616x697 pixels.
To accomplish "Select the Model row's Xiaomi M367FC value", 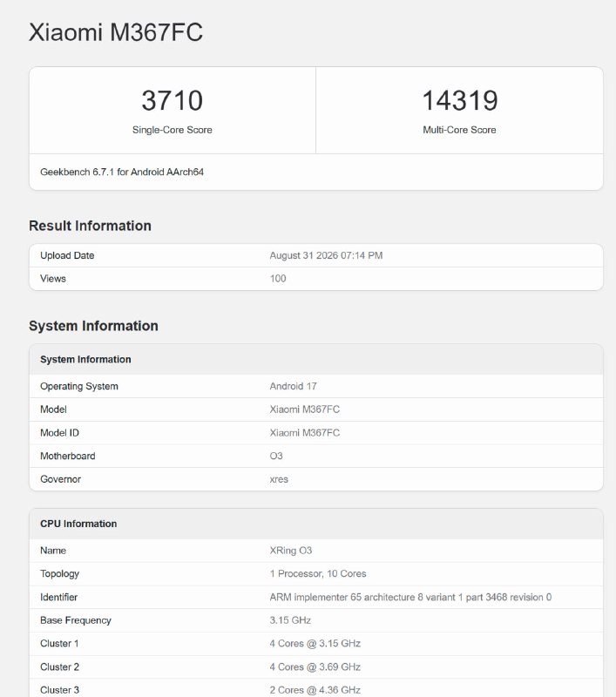I will 304,409.
